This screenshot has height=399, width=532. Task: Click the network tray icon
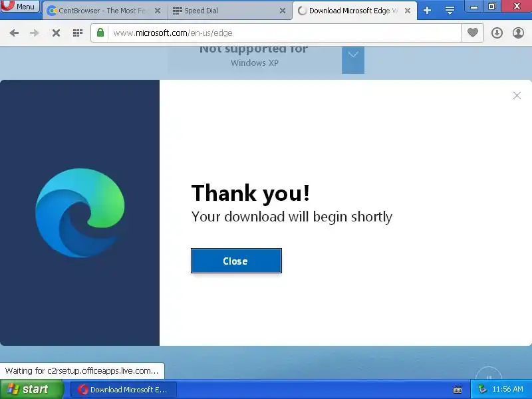pyautogui.click(x=481, y=389)
